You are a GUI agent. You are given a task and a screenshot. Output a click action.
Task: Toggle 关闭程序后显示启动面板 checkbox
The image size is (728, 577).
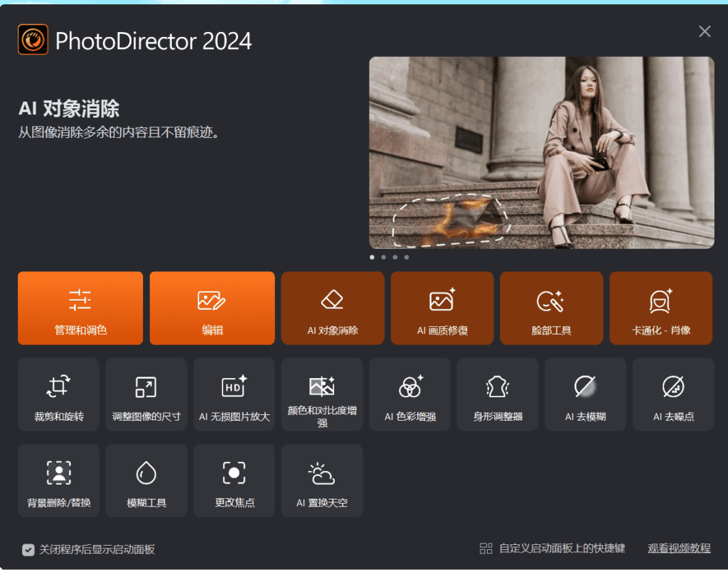[28, 550]
